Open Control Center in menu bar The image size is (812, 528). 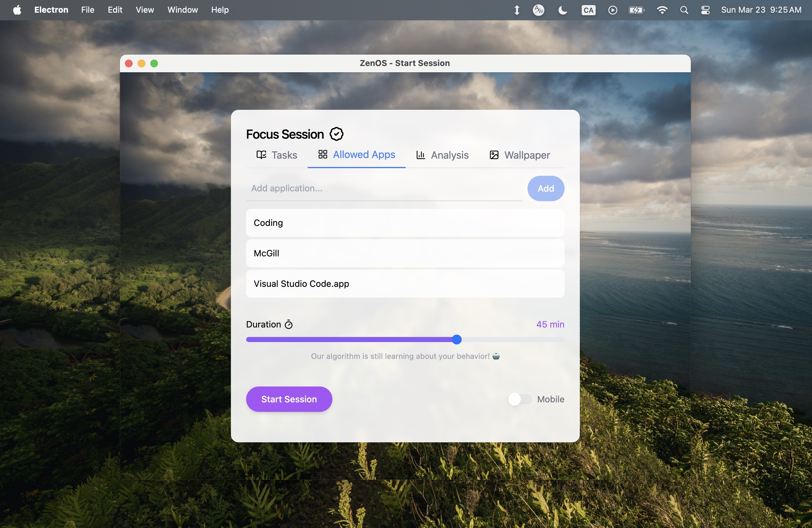(705, 10)
